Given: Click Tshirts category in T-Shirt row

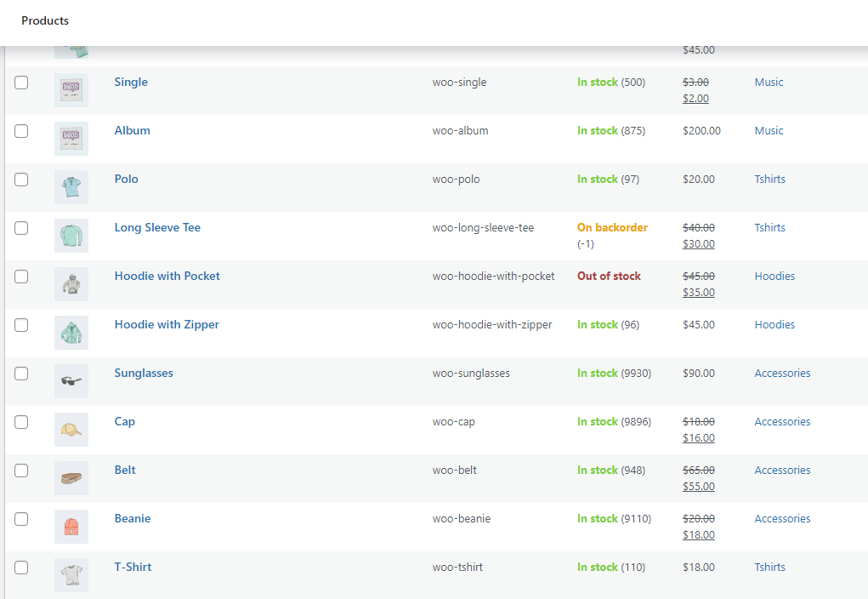Looking at the screenshot, I should point(770,568).
